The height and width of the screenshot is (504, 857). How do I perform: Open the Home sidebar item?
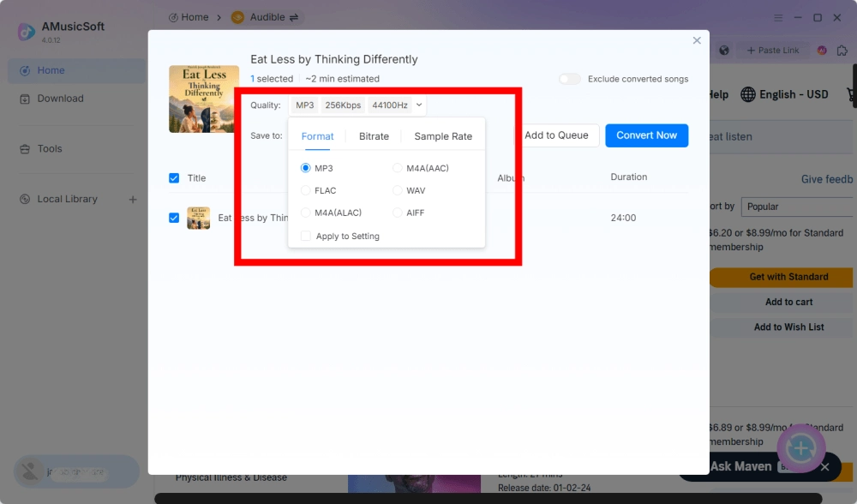tap(76, 70)
